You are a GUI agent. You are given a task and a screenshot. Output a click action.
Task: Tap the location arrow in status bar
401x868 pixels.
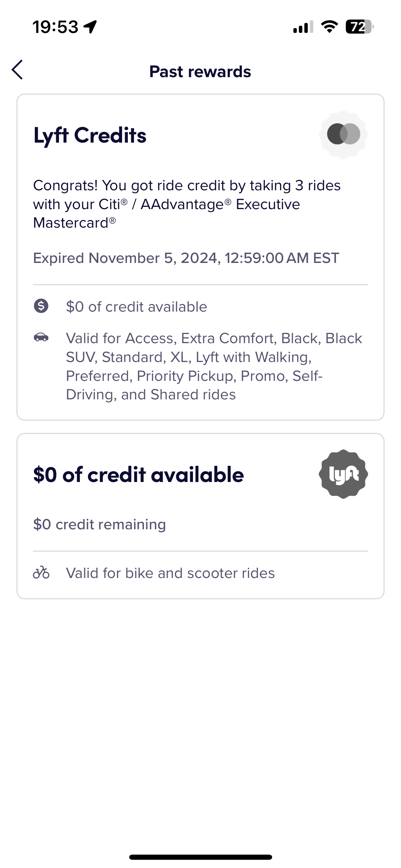click(90, 26)
